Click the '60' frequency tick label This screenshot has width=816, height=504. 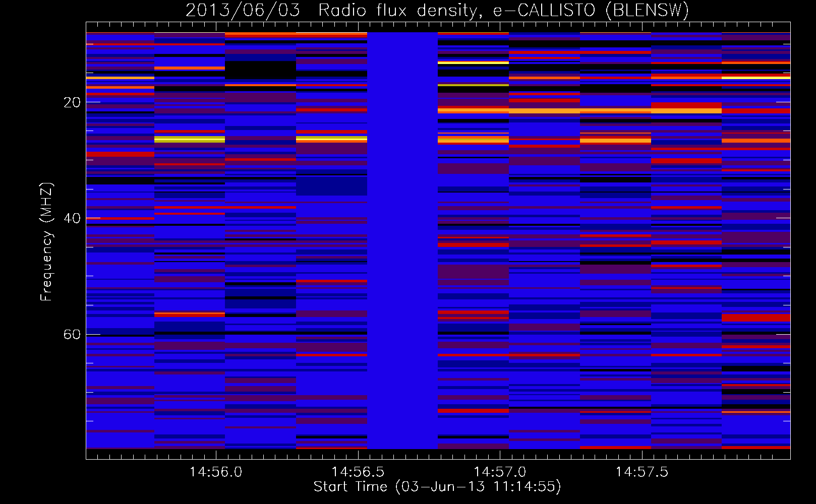pos(72,335)
